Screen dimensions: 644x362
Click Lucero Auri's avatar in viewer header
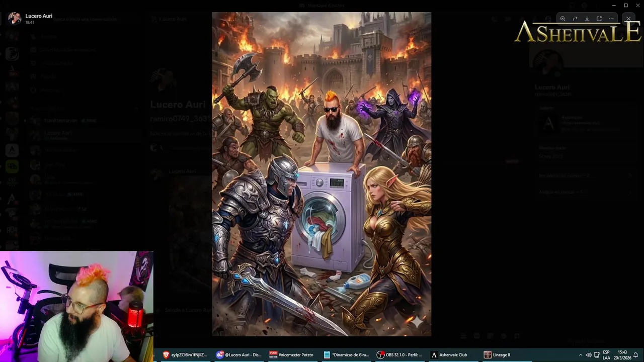click(15, 18)
